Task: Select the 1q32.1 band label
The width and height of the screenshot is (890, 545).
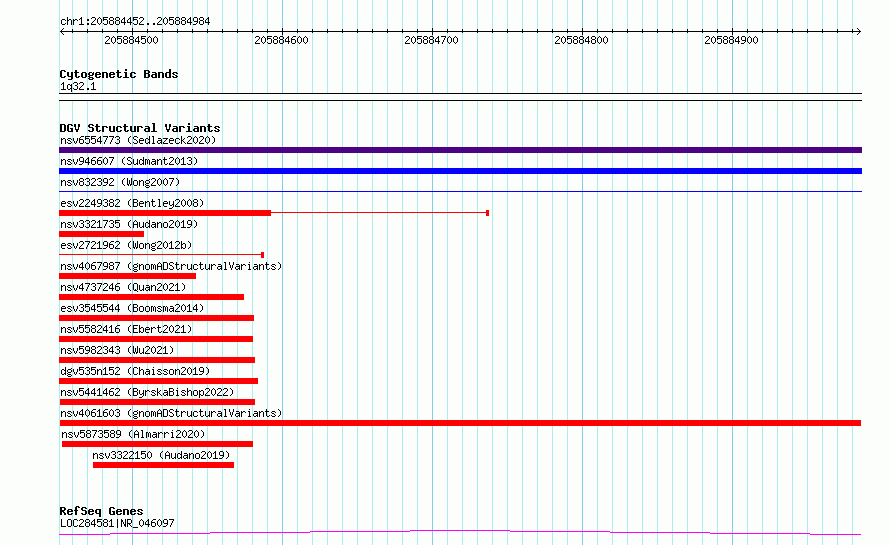Action: 78,86
